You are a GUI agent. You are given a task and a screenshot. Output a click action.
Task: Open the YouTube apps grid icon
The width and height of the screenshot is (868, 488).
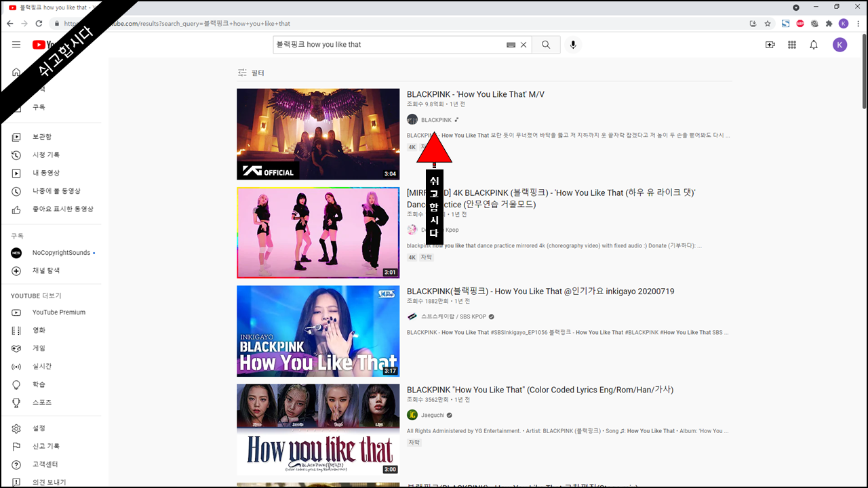(792, 45)
